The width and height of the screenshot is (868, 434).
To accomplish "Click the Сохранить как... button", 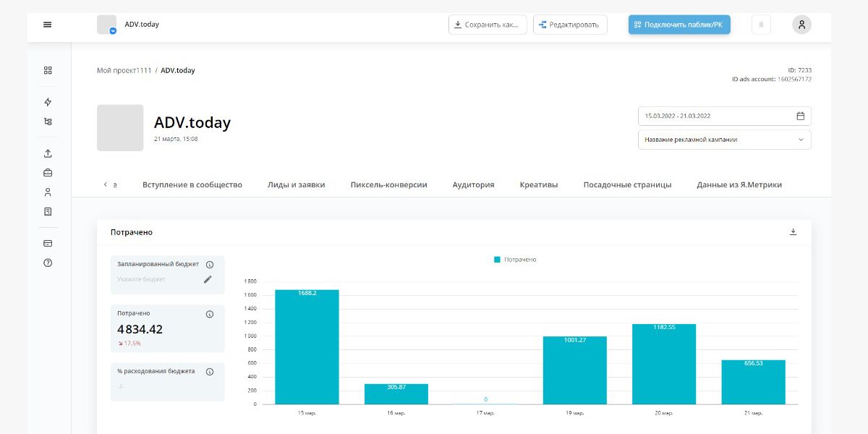I will coord(488,25).
